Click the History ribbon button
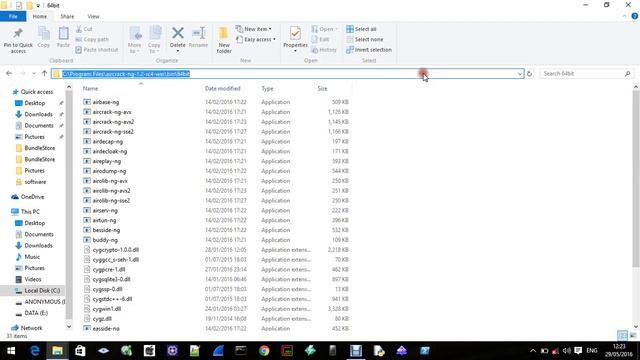 tap(324, 50)
